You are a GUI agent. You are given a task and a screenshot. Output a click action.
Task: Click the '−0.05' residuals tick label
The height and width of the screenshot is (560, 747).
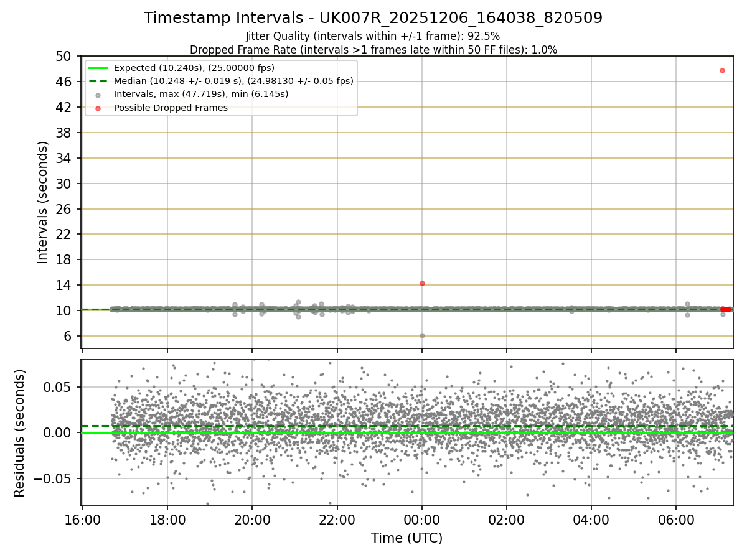pyautogui.click(x=53, y=479)
